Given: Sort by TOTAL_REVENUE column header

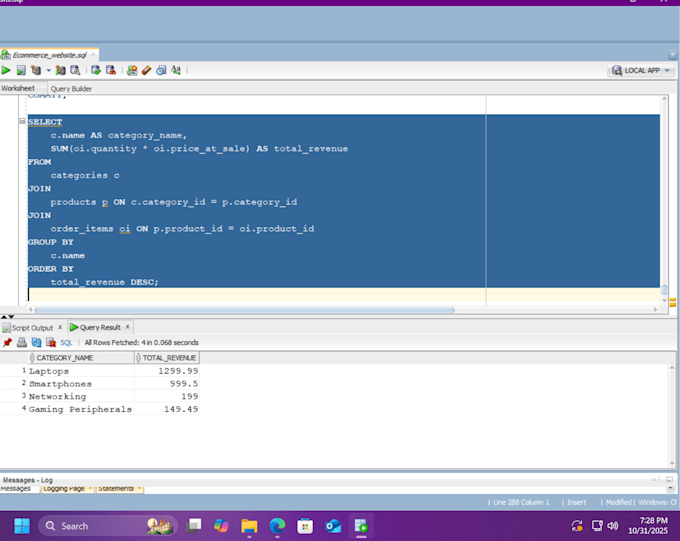Looking at the screenshot, I should tap(167, 357).
